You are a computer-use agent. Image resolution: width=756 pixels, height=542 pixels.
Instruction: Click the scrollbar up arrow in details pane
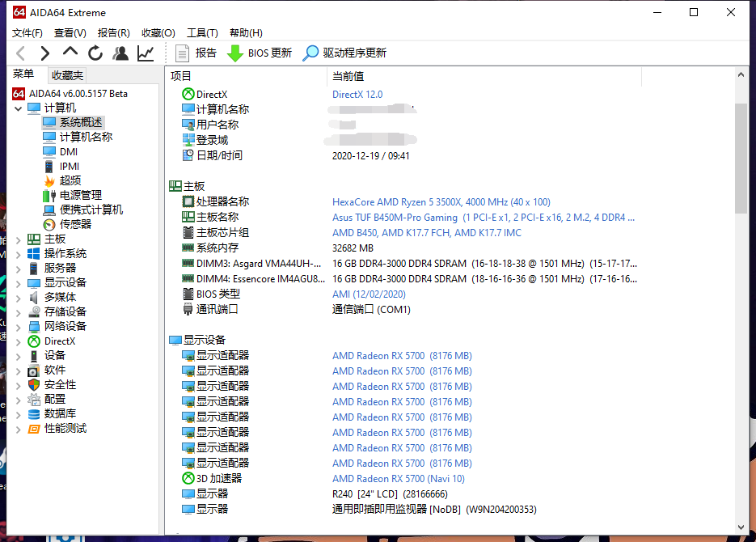point(741,74)
